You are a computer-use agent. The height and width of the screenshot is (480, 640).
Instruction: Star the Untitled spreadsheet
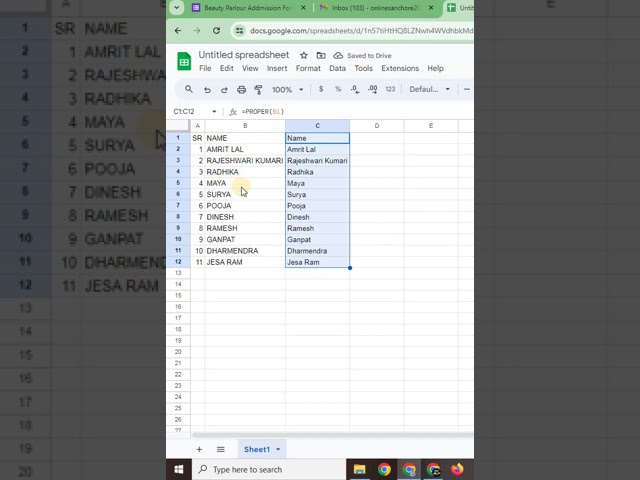pyautogui.click(x=304, y=56)
